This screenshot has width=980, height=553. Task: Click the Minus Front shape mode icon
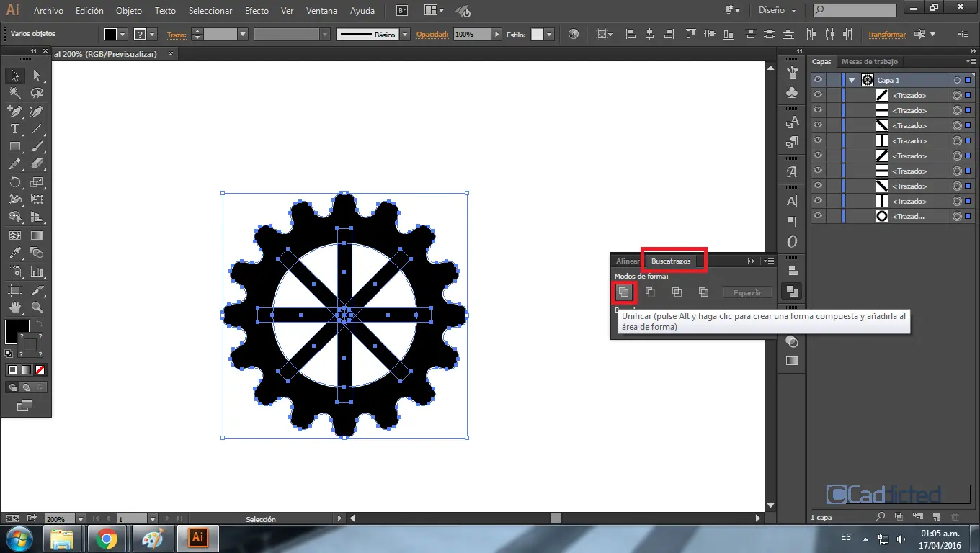pyautogui.click(x=650, y=292)
